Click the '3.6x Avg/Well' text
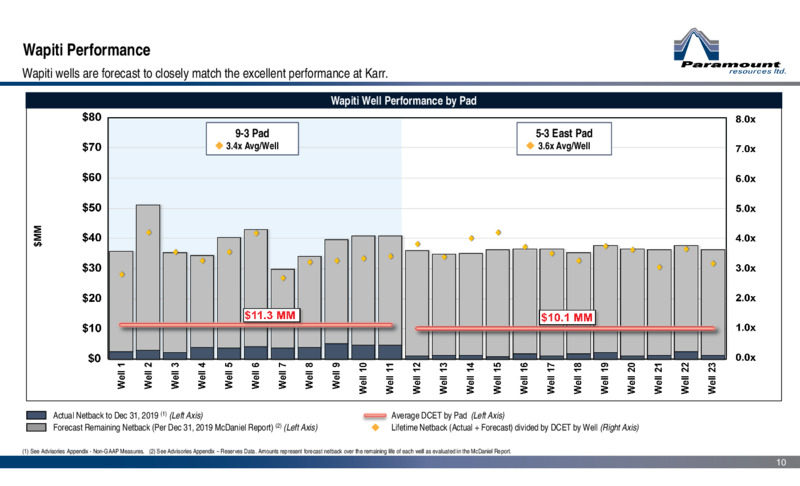 pyautogui.click(x=564, y=146)
